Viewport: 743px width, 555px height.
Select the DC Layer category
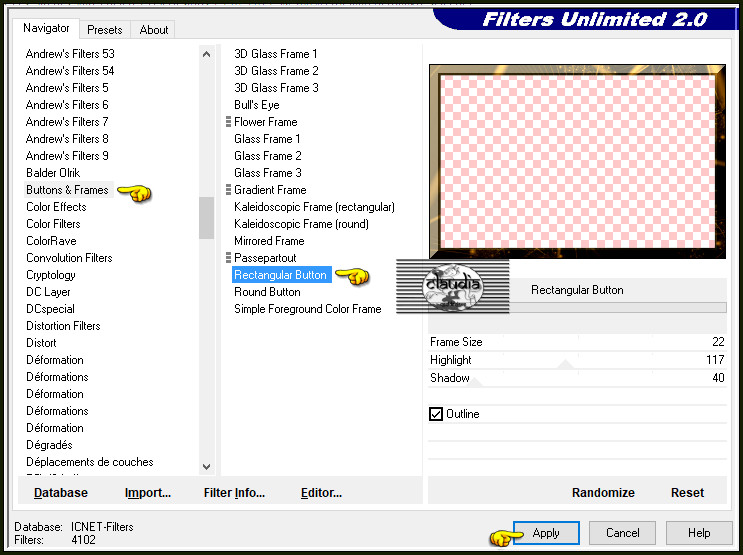pyautogui.click(x=48, y=292)
